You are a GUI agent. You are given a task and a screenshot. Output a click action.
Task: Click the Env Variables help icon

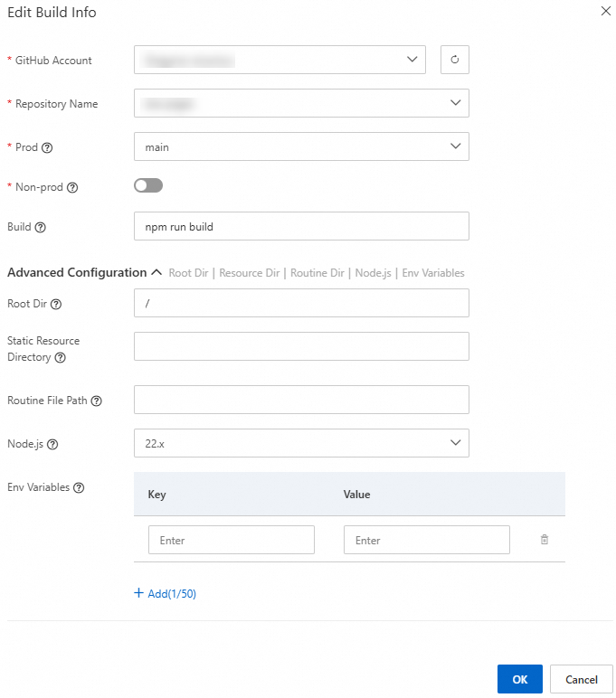click(79, 487)
